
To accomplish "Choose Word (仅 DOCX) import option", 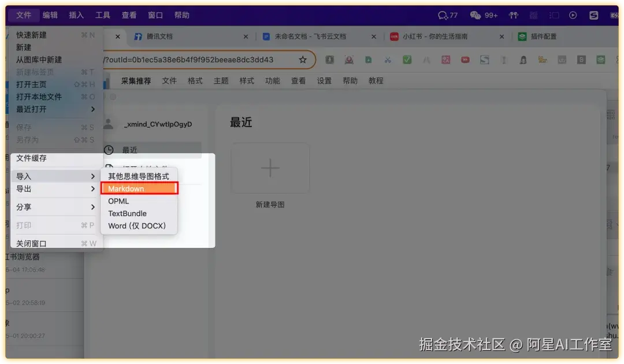I will pyautogui.click(x=139, y=225).
